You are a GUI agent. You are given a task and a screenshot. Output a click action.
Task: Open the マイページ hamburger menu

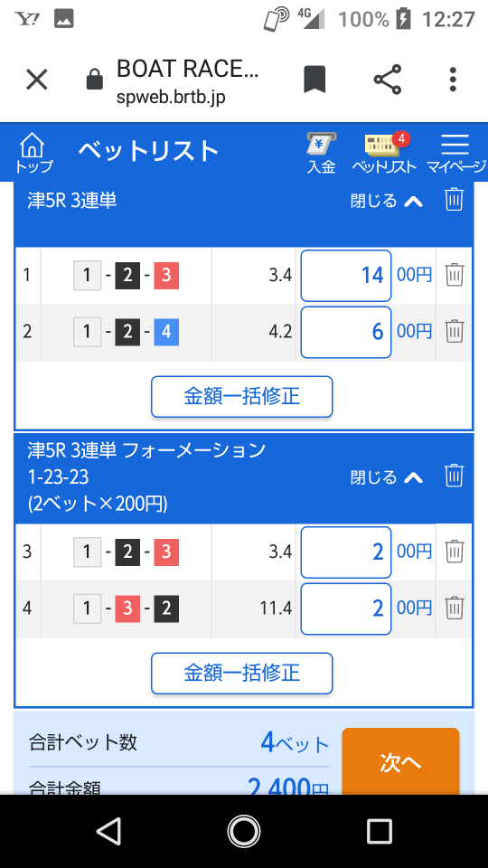[x=455, y=154]
